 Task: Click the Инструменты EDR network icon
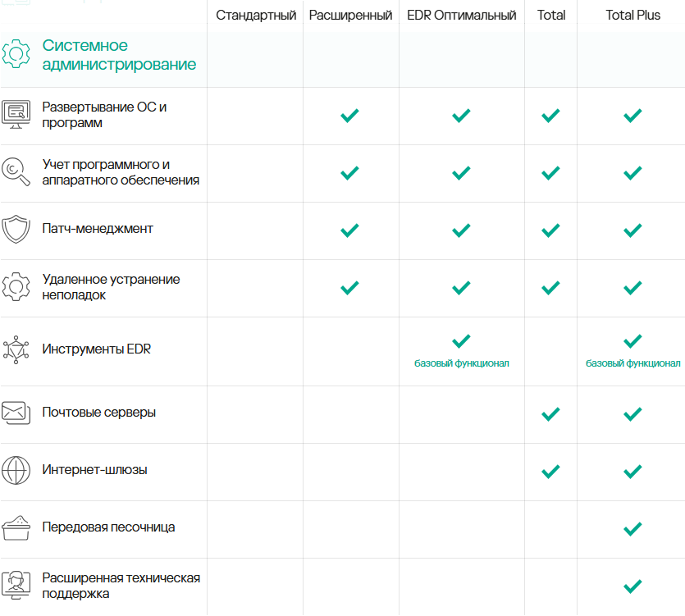point(16,349)
